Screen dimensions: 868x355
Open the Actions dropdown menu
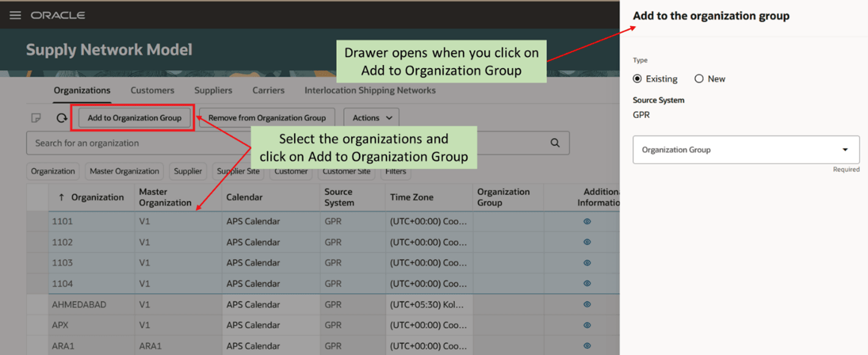pyautogui.click(x=371, y=117)
